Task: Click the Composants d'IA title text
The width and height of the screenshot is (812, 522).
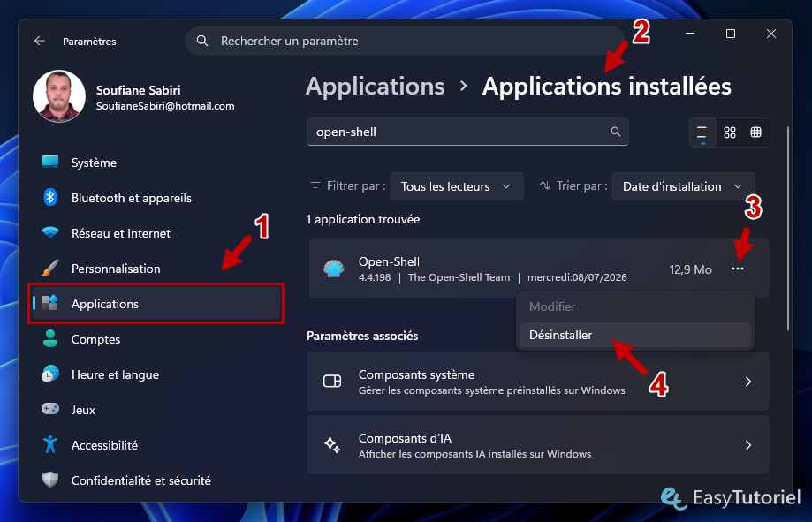Action: coord(405,438)
